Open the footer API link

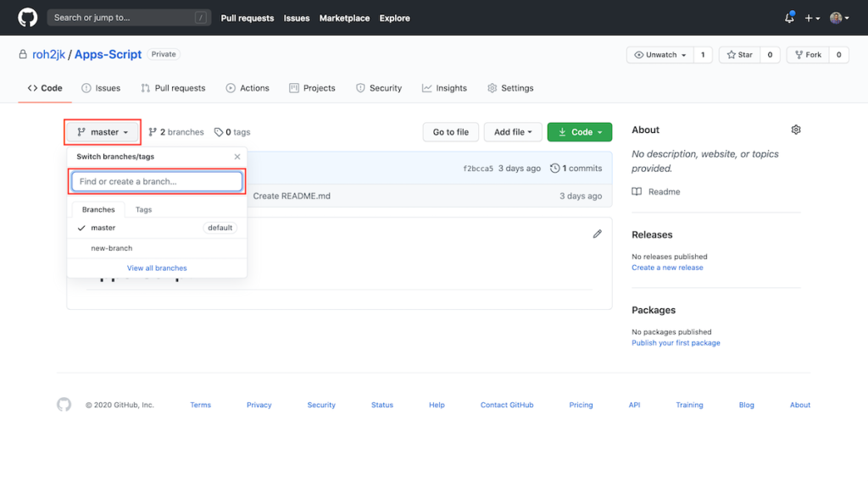[x=634, y=405]
